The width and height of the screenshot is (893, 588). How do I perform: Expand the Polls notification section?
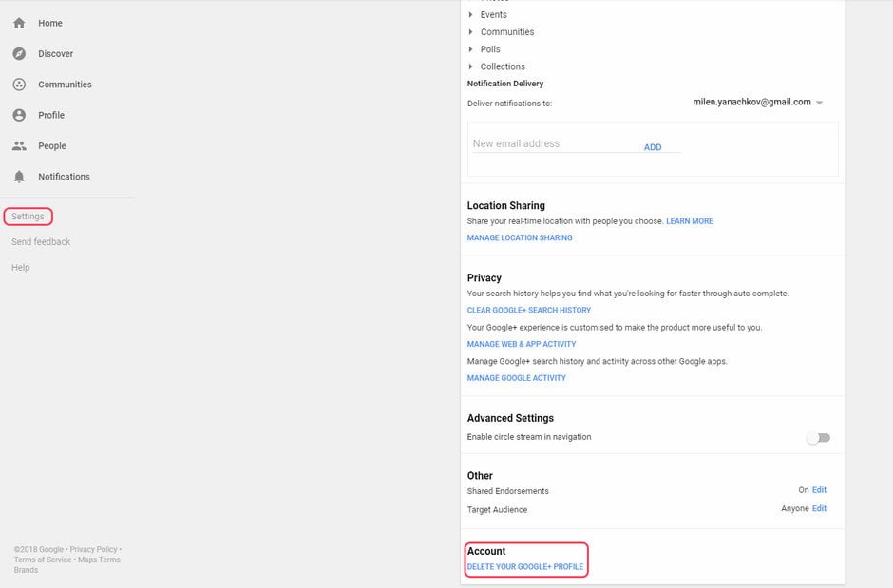click(x=471, y=49)
